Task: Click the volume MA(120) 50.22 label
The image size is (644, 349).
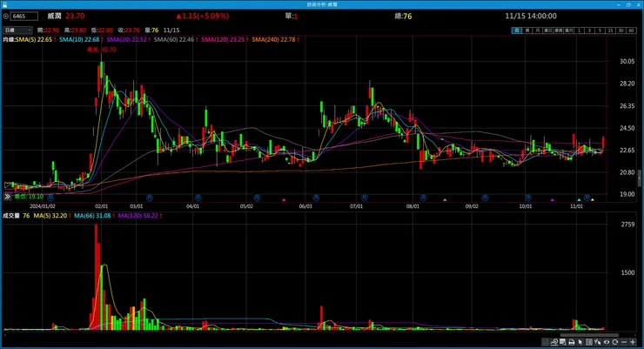Action: [138, 216]
